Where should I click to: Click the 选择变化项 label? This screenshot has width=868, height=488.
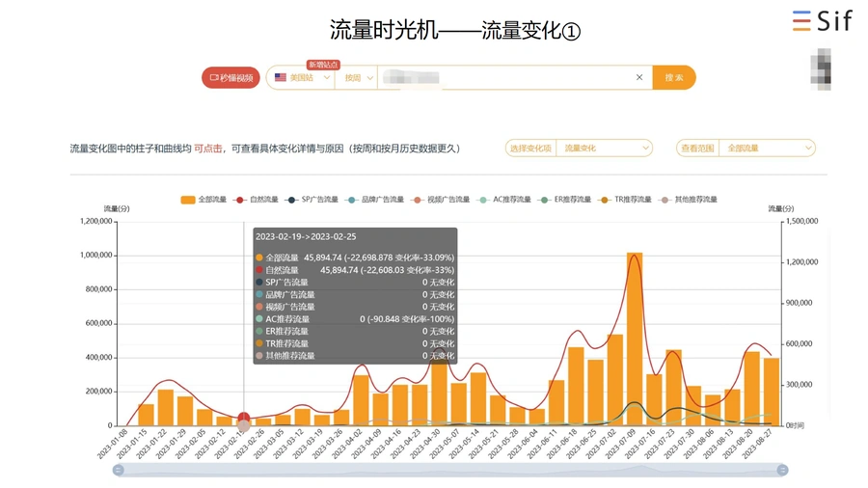530,149
